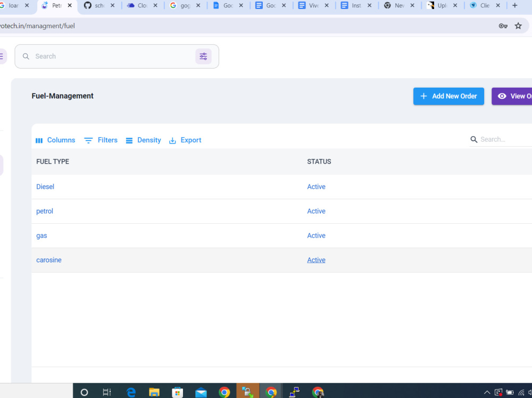Screen dimensions: 532x398
Task: Show hidden tray icons chevron
Action: tap(487, 393)
